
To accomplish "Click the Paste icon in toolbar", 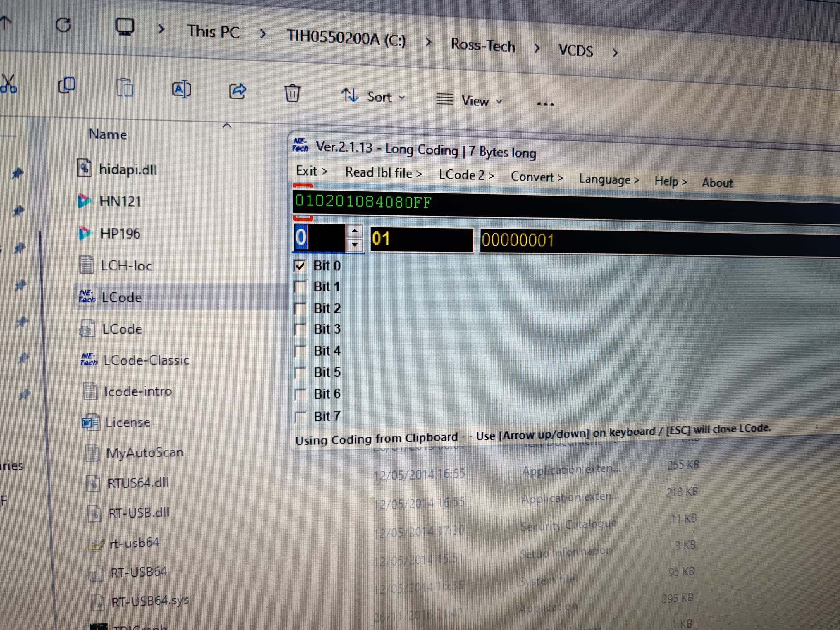I will (x=124, y=88).
